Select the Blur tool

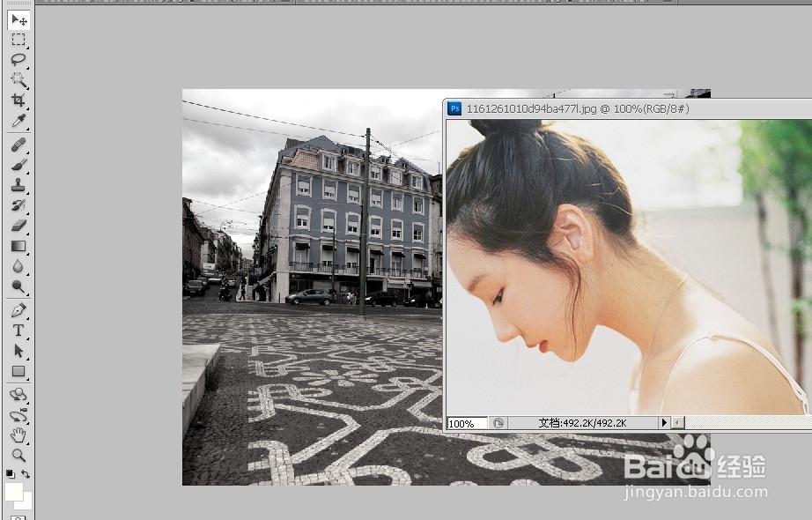coord(18,266)
